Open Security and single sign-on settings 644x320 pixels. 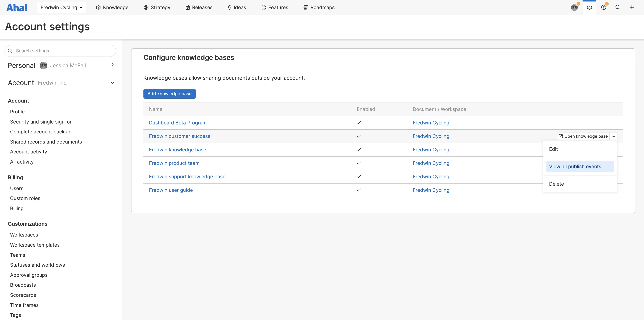click(41, 122)
